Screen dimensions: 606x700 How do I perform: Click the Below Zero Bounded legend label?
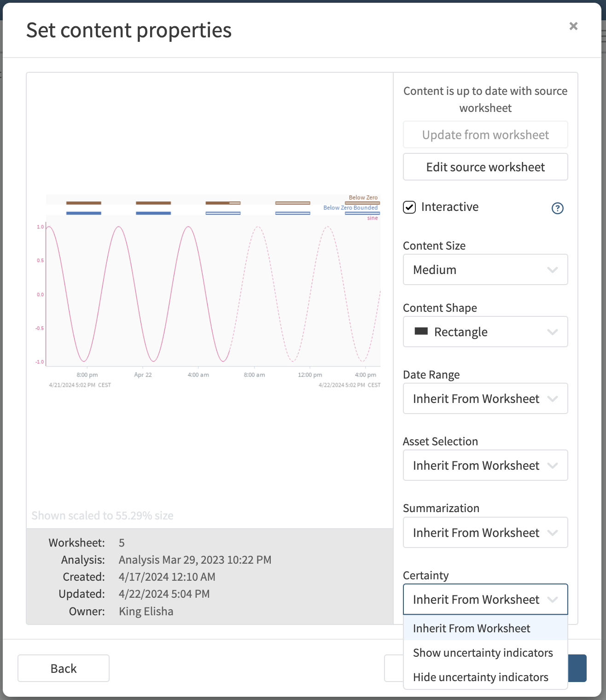[x=350, y=208]
